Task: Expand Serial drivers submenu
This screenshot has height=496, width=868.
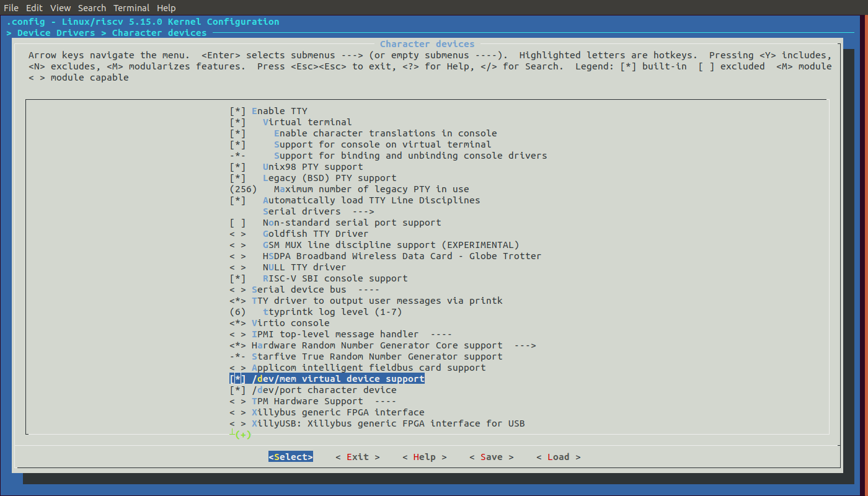Action: pyautogui.click(x=318, y=211)
